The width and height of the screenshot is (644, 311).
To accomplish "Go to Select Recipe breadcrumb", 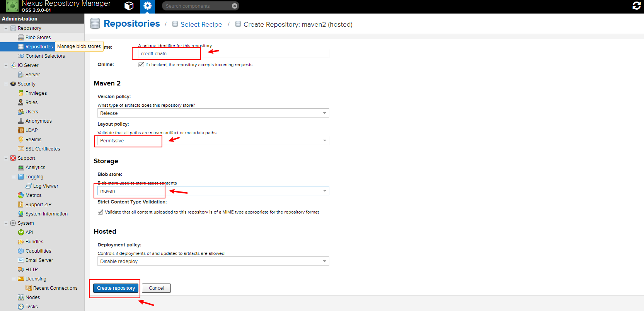I will [201, 24].
